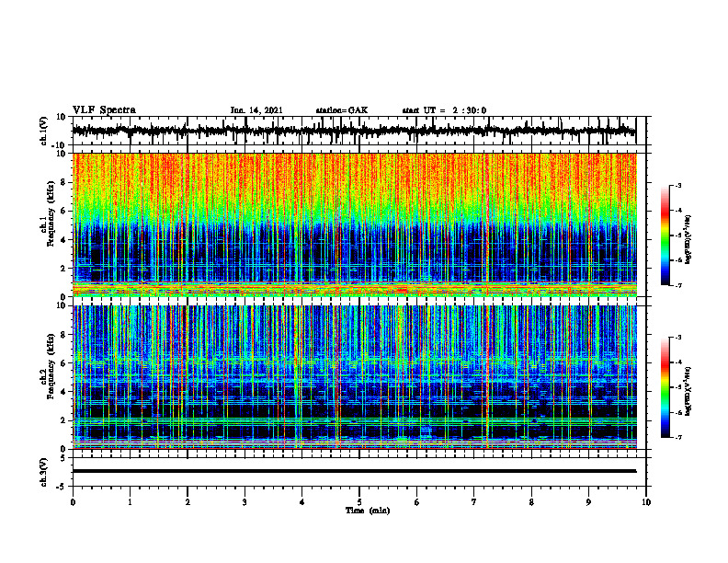Screen dimensions: 728x563
Task: Click the time axis tick label "6"
Action: 417,502
